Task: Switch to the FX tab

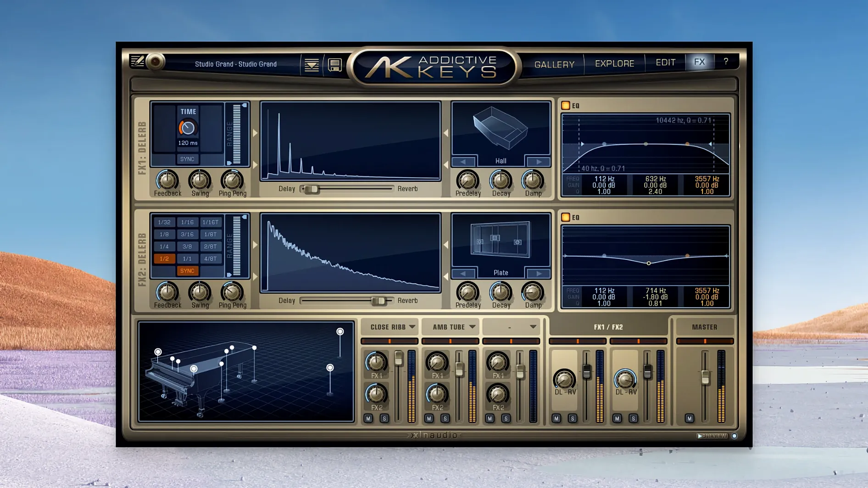Action: (699, 62)
